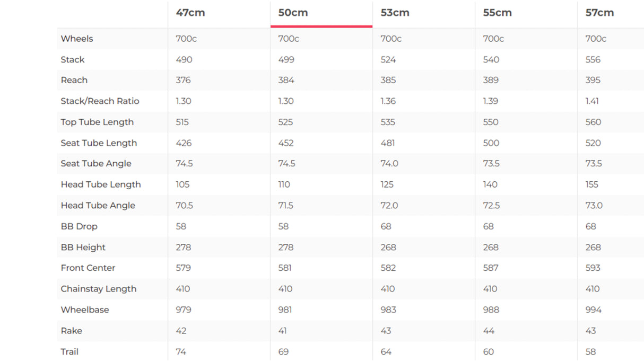This screenshot has width=644, height=362.
Task: Pick the 57cm size column header
Action: (599, 13)
